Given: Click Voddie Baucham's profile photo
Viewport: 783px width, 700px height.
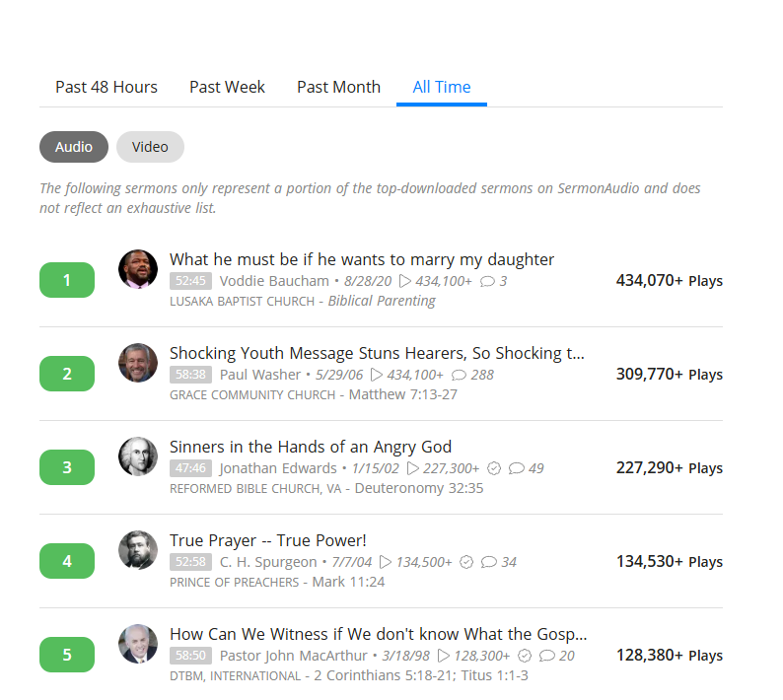Looking at the screenshot, I should pyautogui.click(x=138, y=269).
